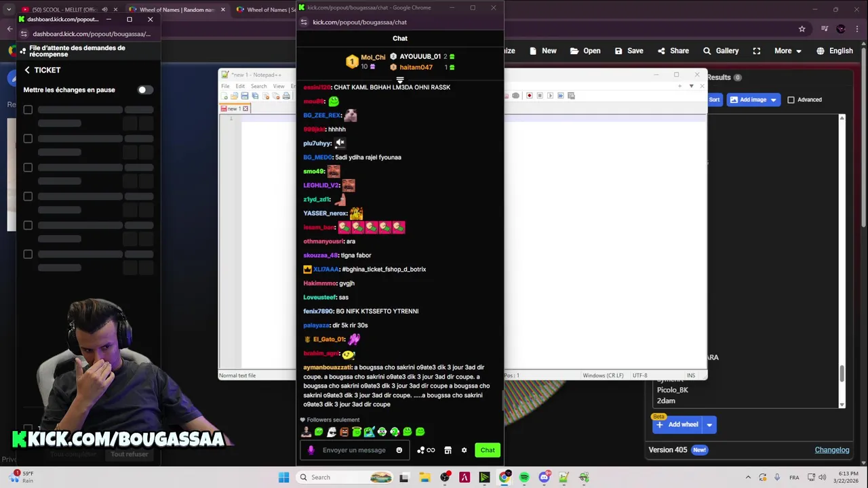
Task: Open File Explorer from the taskbar
Action: pos(425,477)
